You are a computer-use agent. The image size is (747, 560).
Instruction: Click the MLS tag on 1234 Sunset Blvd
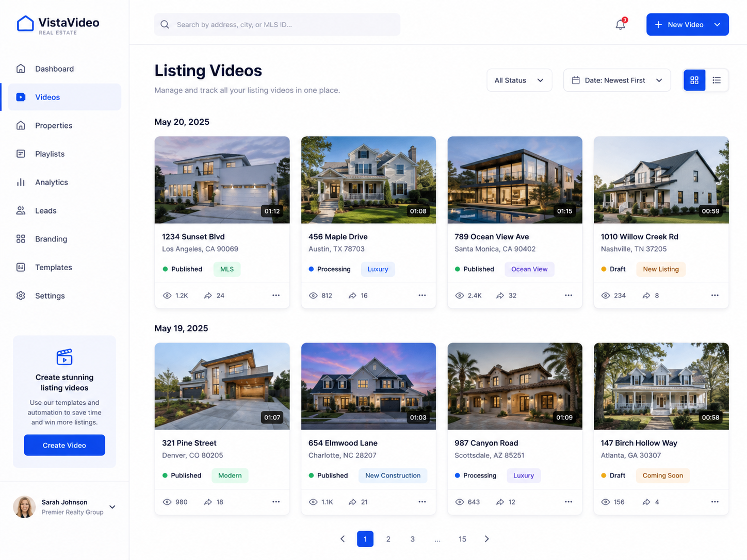pyautogui.click(x=227, y=269)
